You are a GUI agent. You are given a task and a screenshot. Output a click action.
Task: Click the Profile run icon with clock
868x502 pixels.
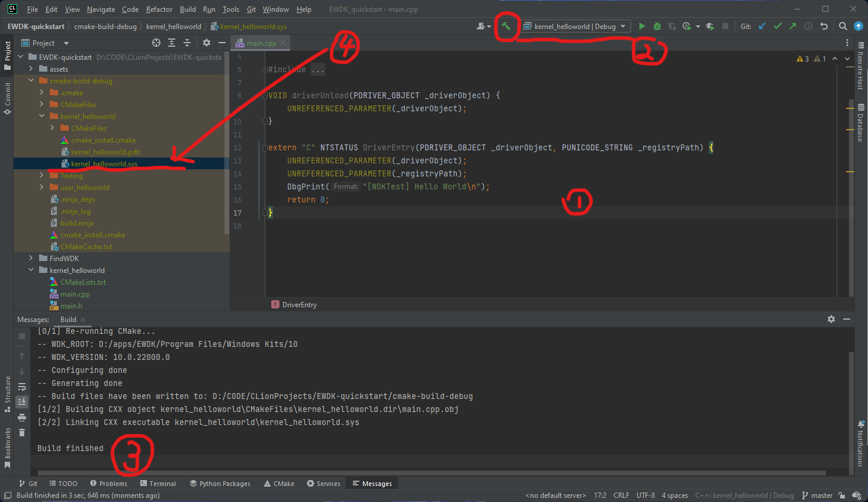[x=687, y=26]
